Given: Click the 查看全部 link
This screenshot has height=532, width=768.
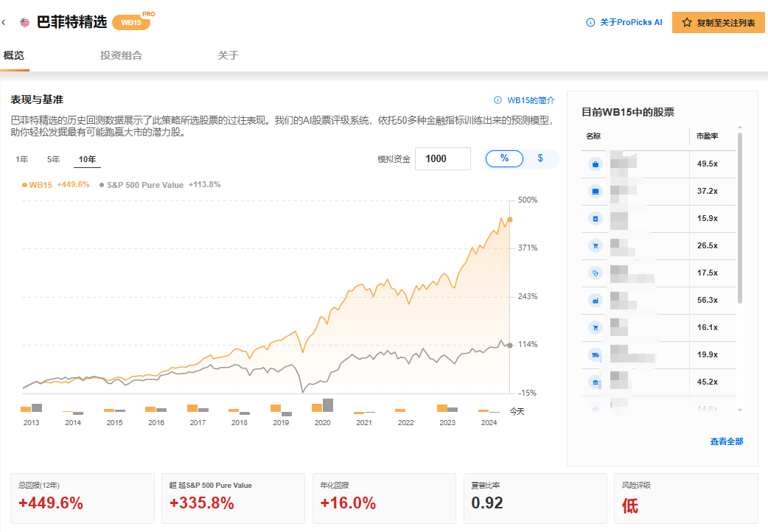Looking at the screenshot, I should [x=726, y=441].
